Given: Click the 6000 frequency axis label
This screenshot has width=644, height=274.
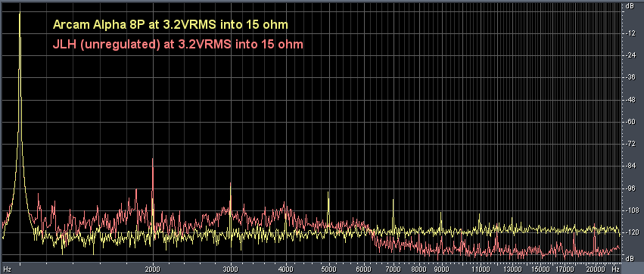Looking at the screenshot, I should [x=364, y=269].
